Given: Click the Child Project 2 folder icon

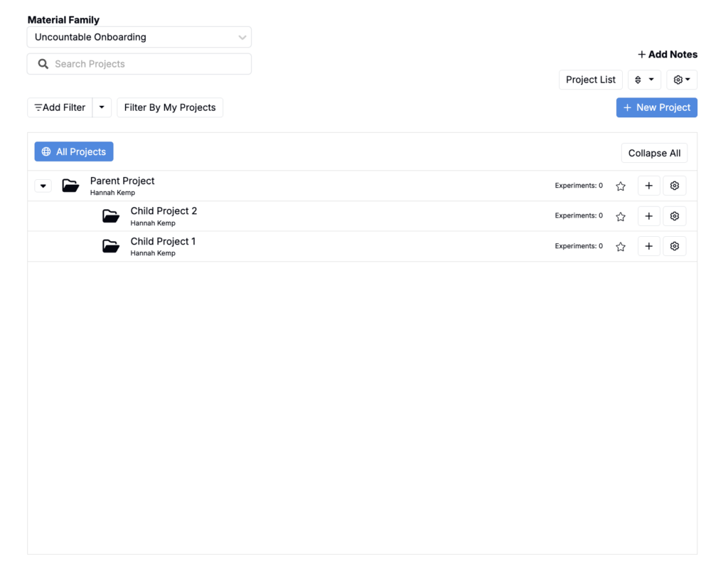Looking at the screenshot, I should 111,216.
